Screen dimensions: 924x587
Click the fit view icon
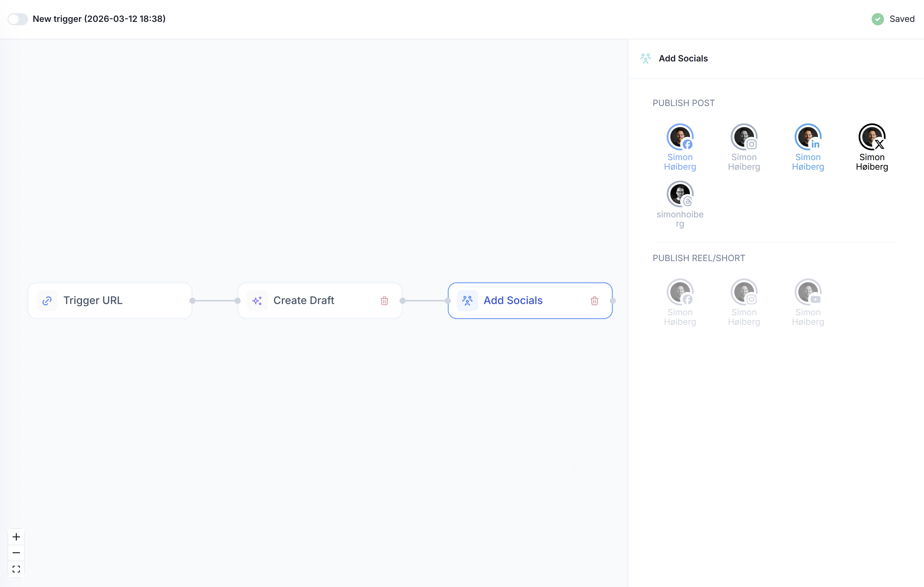point(16,568)
